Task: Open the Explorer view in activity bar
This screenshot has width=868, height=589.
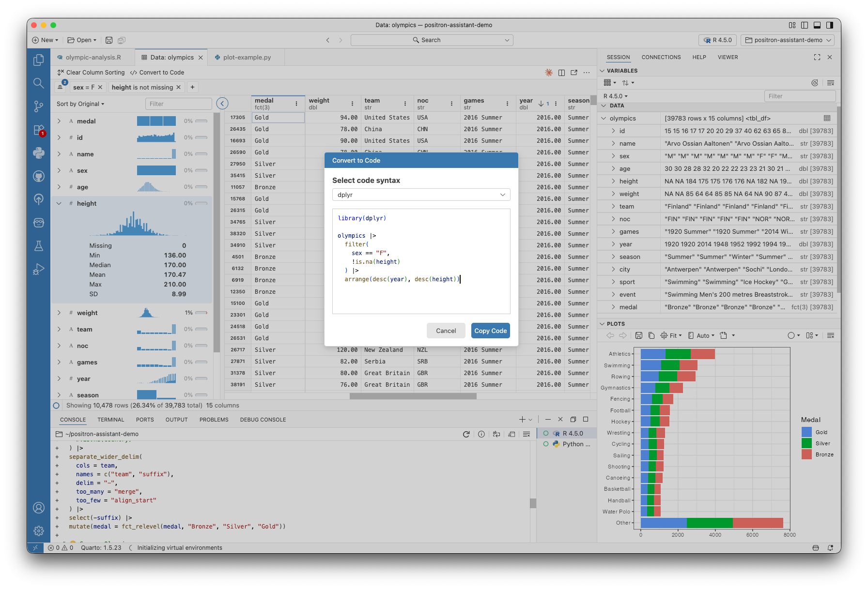Action: [x=39, y=60]
